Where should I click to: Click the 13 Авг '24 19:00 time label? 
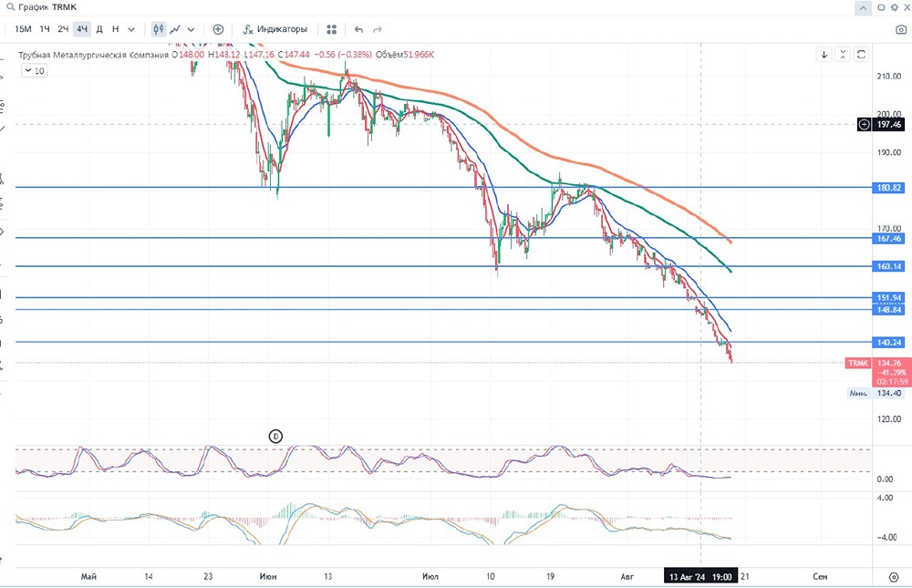coord(700,577)
